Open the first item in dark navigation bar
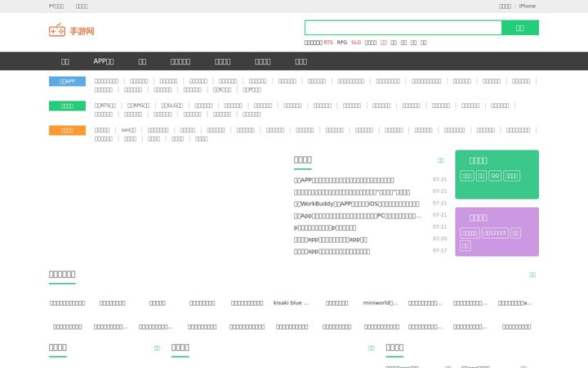Screen dimensions: 588x368 tap(65, 61)
